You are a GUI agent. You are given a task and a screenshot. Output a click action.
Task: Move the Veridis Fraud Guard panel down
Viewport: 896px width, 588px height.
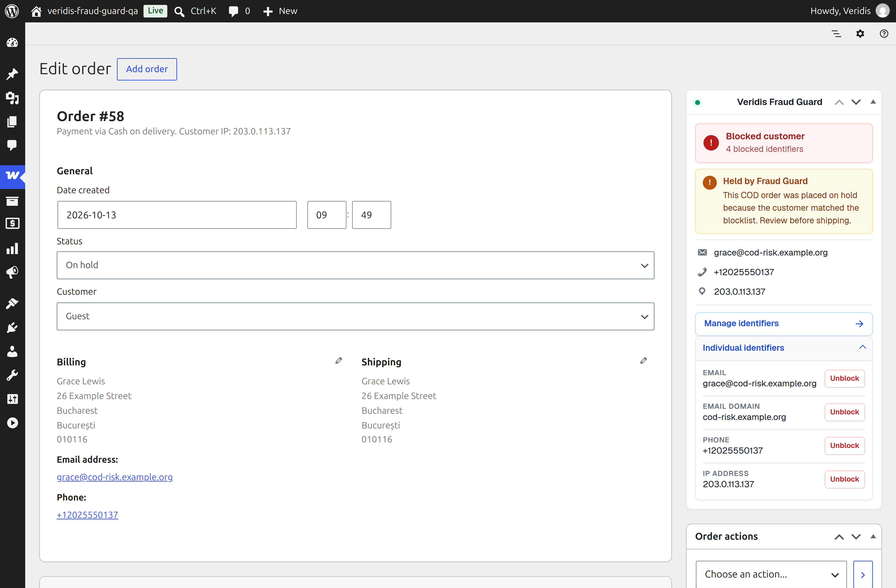point(856,102)
